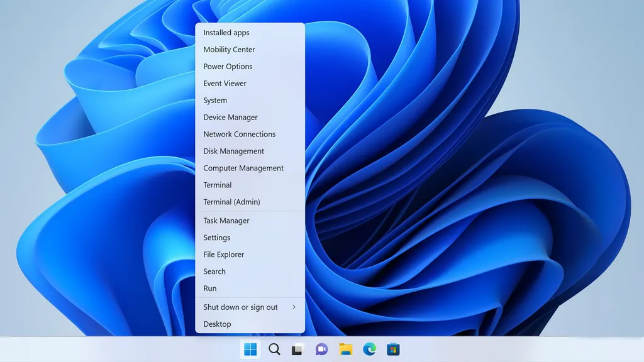Launch Microsoft Edge from the taskbar

tap(369, 349)
